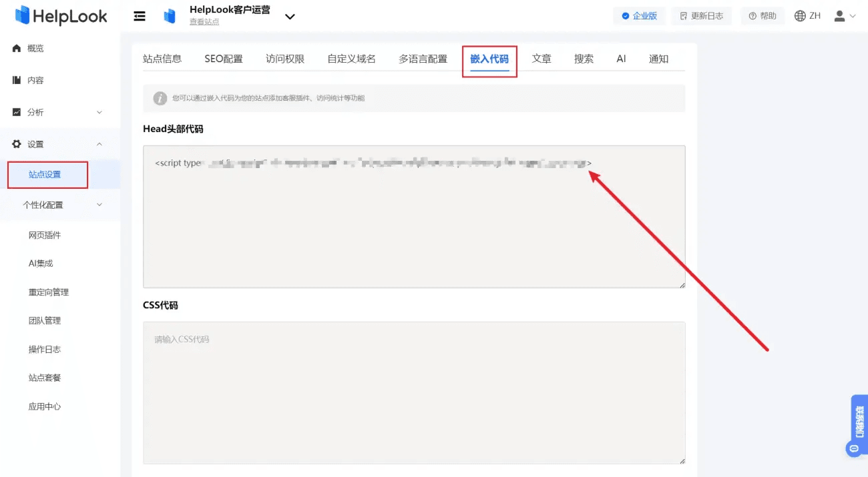868x477 pixels.
Task: Switch to the 自定义域名 tab
Action: pos(351,59)
